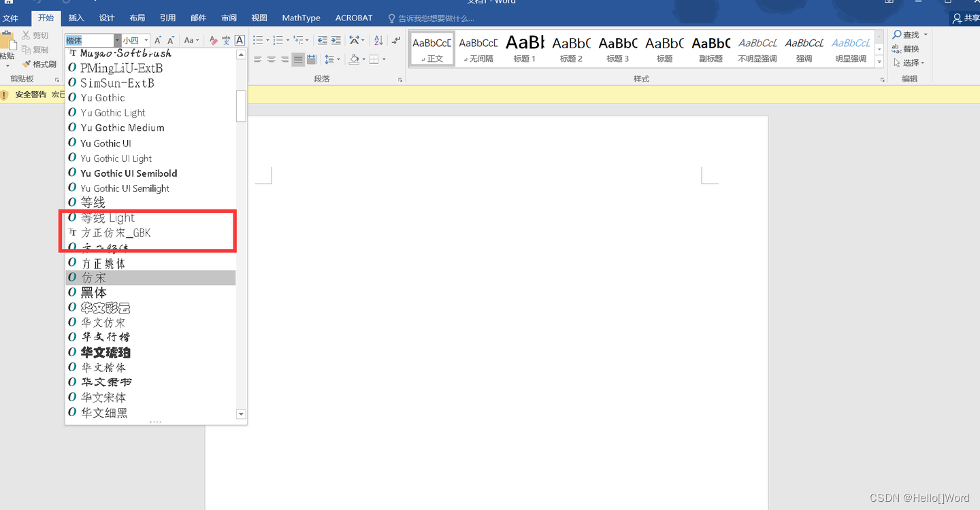Select PMingLiU-ExtB in the font list
Image resolution: width=980 pixels, height=510 pixels.
coord(150,68)
